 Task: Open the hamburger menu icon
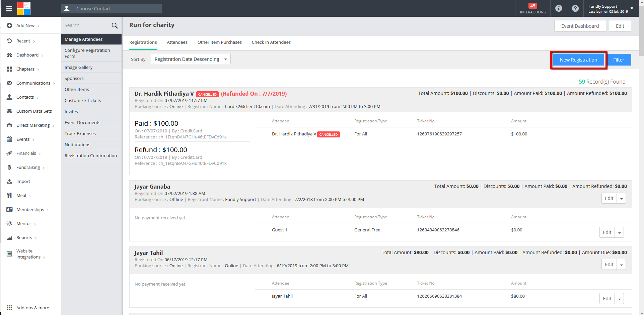point(9,9)
